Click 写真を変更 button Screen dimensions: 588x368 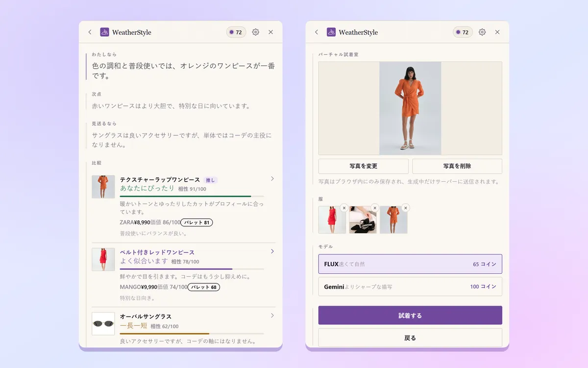(x=364, y=166)
